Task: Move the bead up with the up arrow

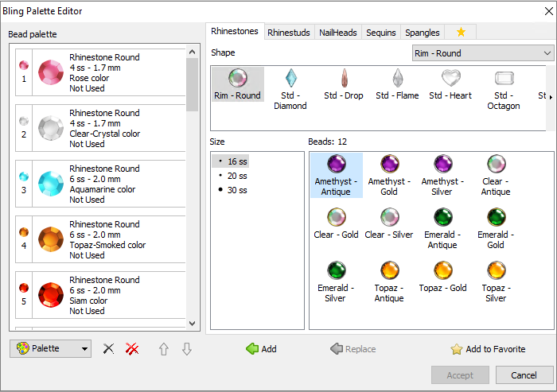Action: [x=163, y=349]
